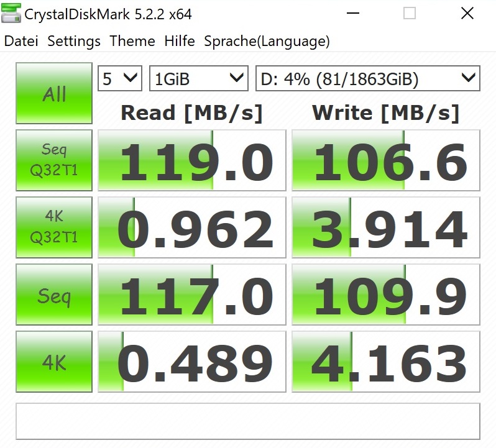Open the Theme menu
Image resolution: width=496 pixels, height=448 pixels.
pos(132,42)
